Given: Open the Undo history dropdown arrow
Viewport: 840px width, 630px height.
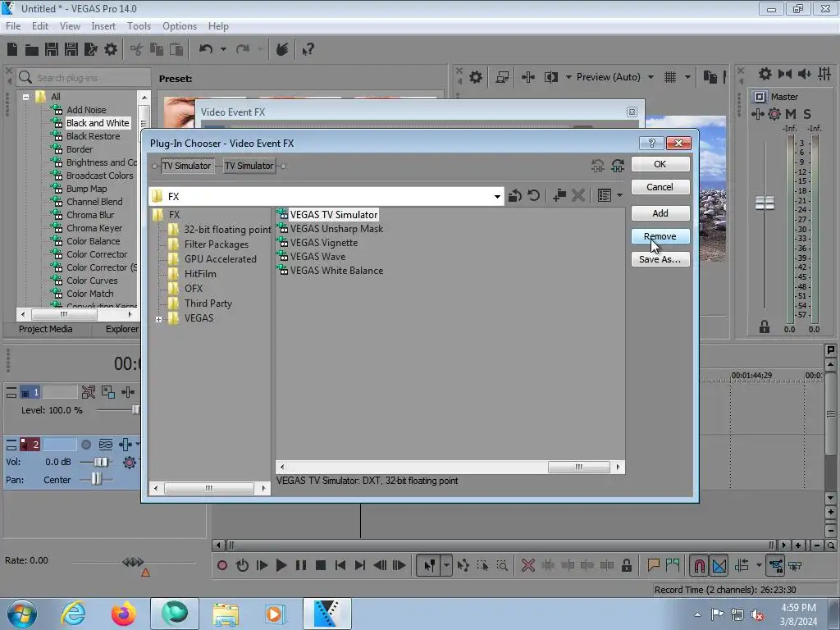Looking at the screenshot, I should 223,49.
